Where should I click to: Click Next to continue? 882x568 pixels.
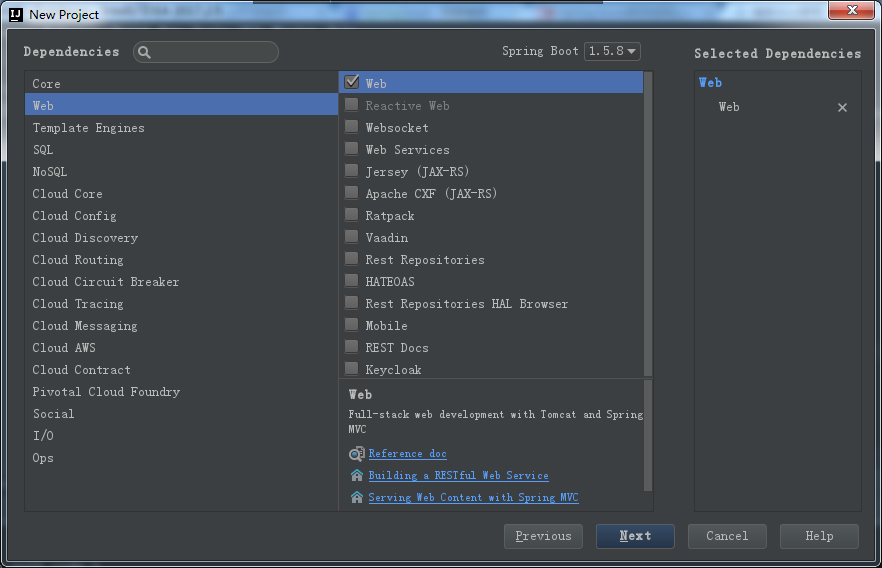[x=635, y=536]
